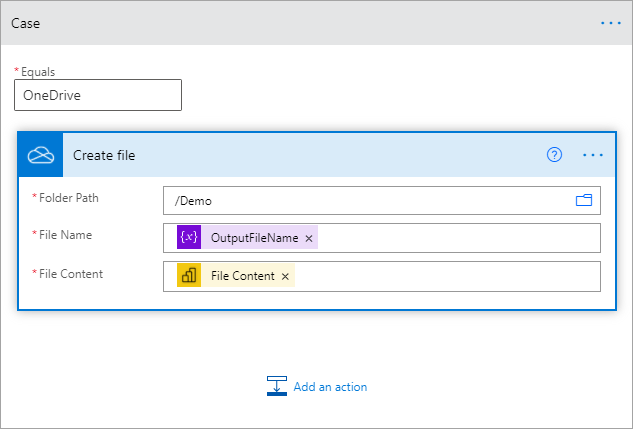Select the File Content dynamic token
The height and width of the screenshot is (429, 633).
pos(242,276)
